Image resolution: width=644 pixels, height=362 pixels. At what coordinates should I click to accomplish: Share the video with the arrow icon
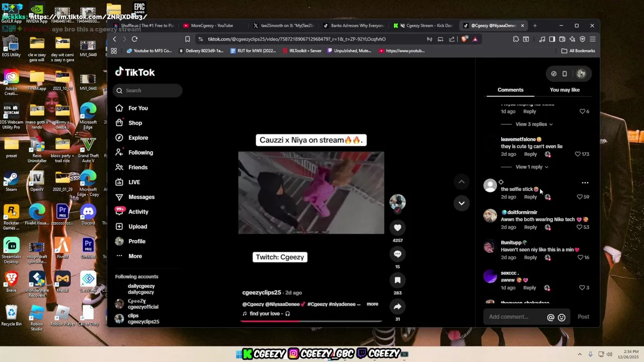click(397, 306)
